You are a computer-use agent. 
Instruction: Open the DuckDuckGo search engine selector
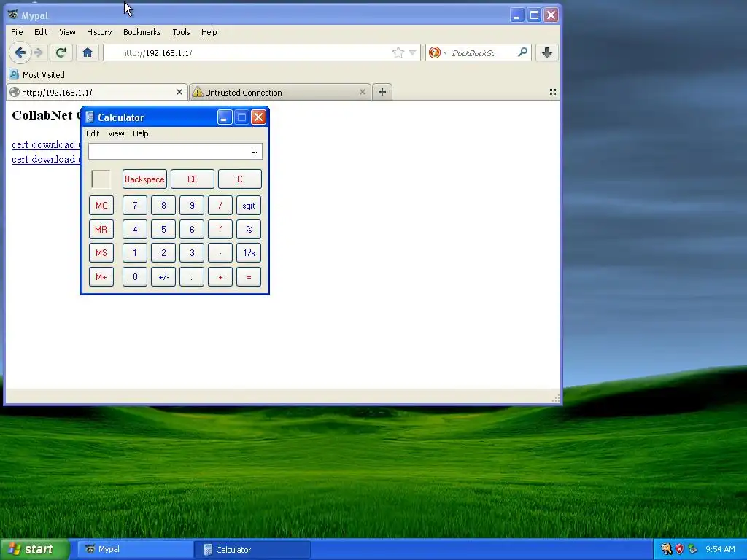point(438,52)
